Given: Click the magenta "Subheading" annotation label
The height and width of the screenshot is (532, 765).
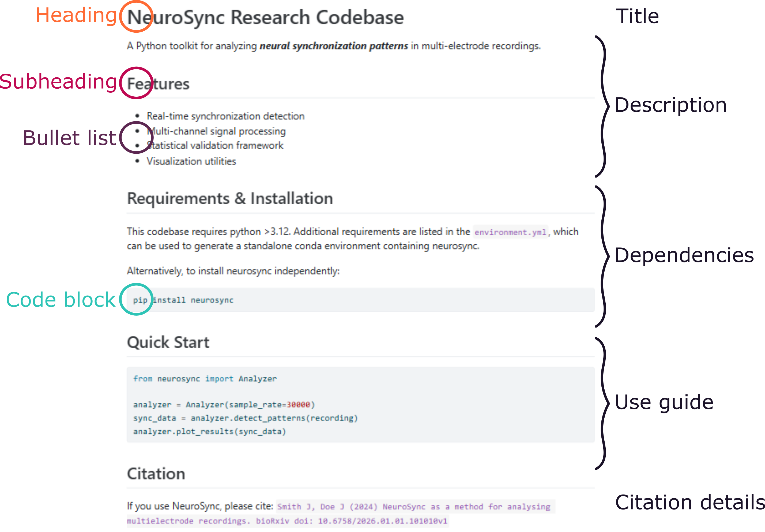Looking at the screenshot, I should click(58, 82).
